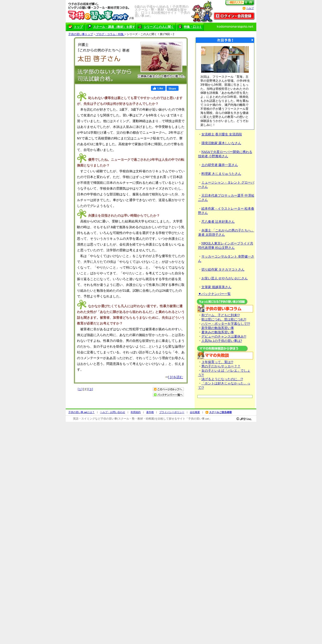This screenshot has height=644, width=322.
Task: Go to the トップ navigation tab
Action: pyautogui.click(x=78, y=27)
